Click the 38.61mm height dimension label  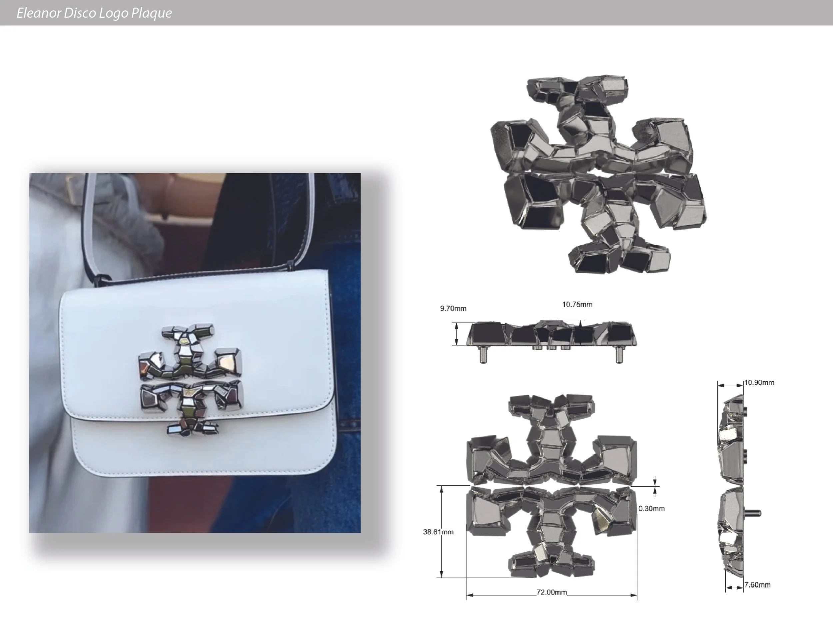pos(438,532)
